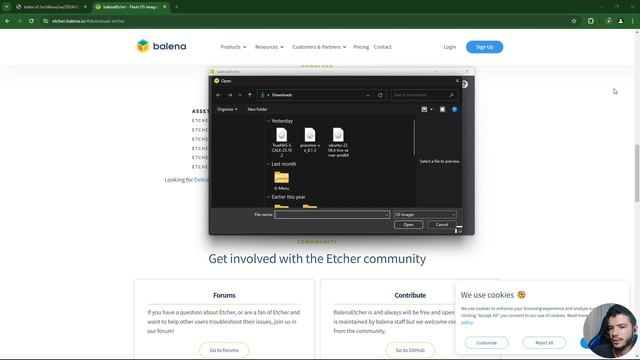This screenshot has height=360, width=640.
Task: Open the tab search dropdown arrow
Action: click(x=6, y=7)
